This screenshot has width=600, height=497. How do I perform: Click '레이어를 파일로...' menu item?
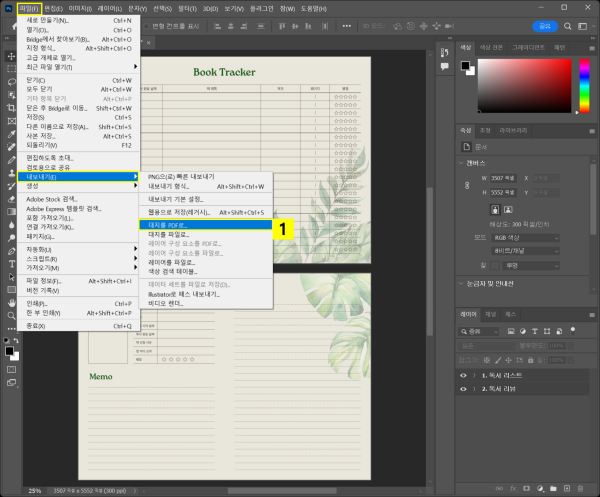point(205,262)
